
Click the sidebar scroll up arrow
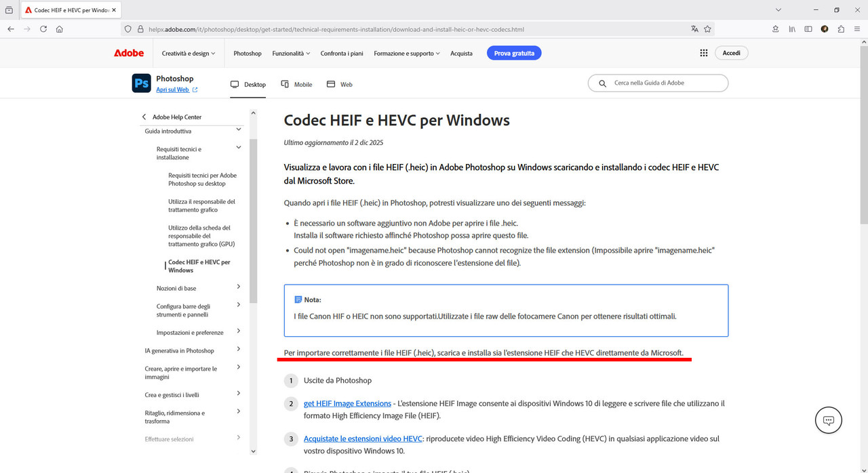tap(254, 112)
